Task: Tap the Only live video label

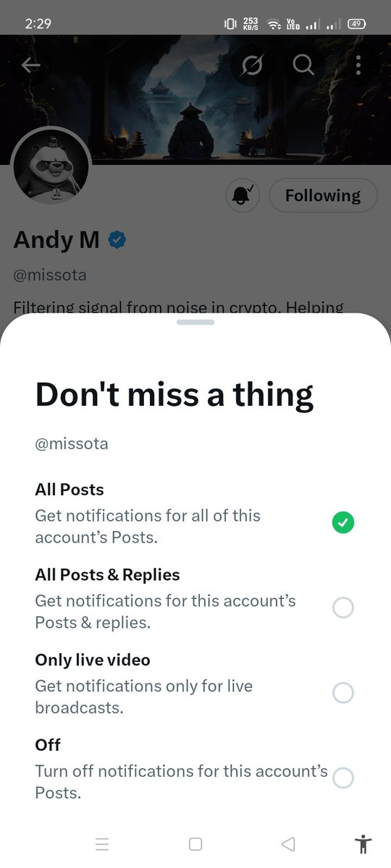Action: (x=93, y=660)
